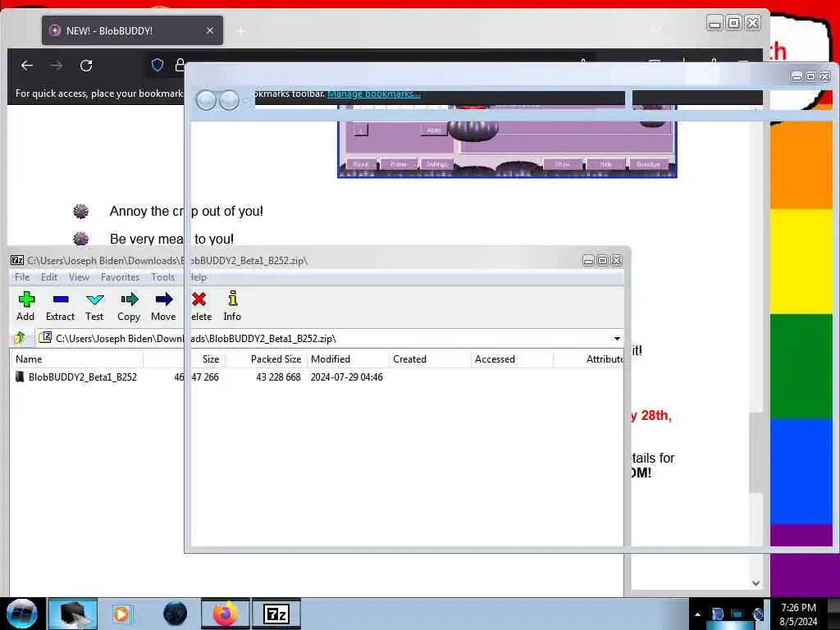
Task: Click the Manage bookmarks link
Action: pos(374,94)
